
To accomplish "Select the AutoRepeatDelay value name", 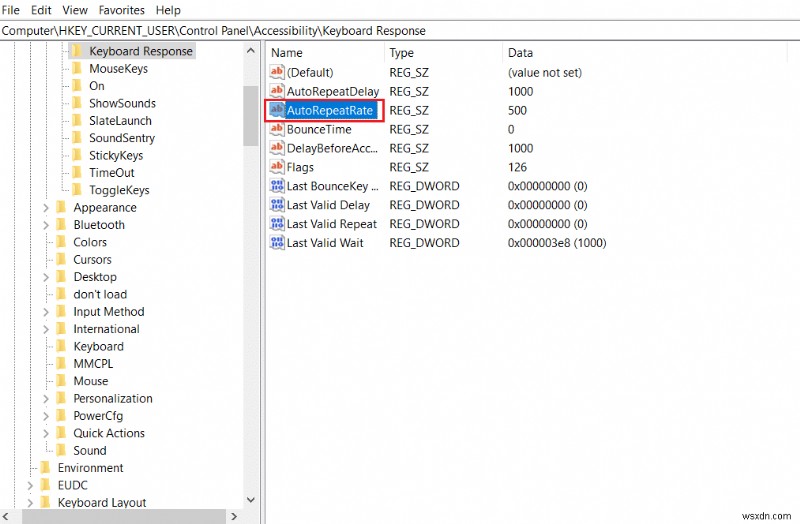I will pos(333,91).
